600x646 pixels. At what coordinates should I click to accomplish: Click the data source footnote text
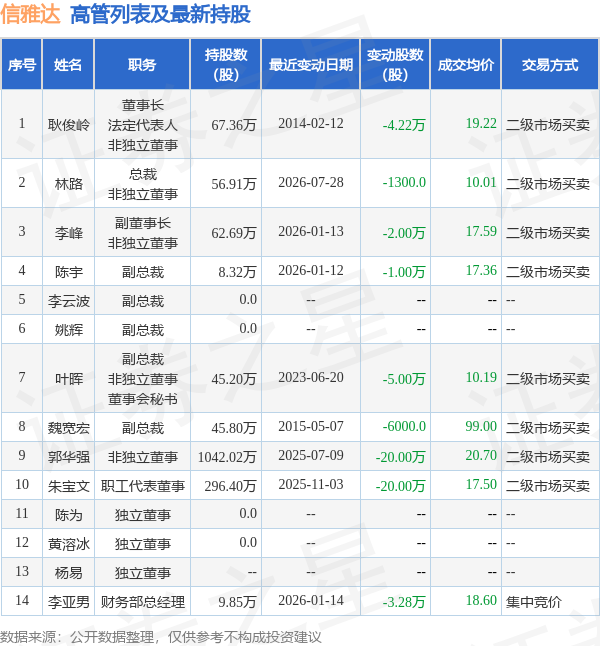(160, 637)
